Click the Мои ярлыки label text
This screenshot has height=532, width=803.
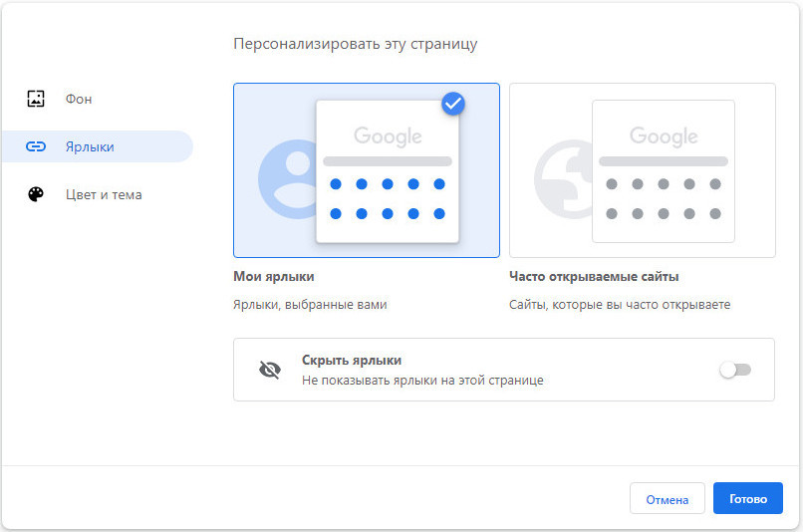coord(273,277)
